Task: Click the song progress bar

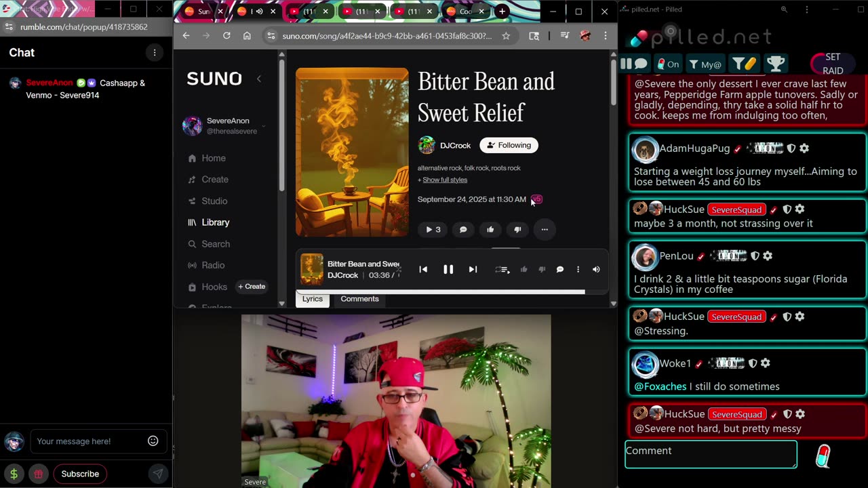Action: click(x=452, y=292)
